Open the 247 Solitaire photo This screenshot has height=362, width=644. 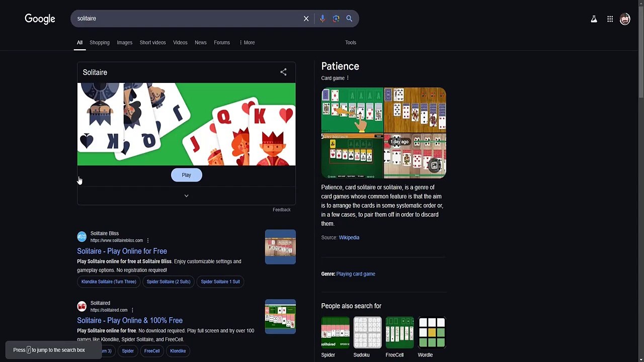point(352,156)
